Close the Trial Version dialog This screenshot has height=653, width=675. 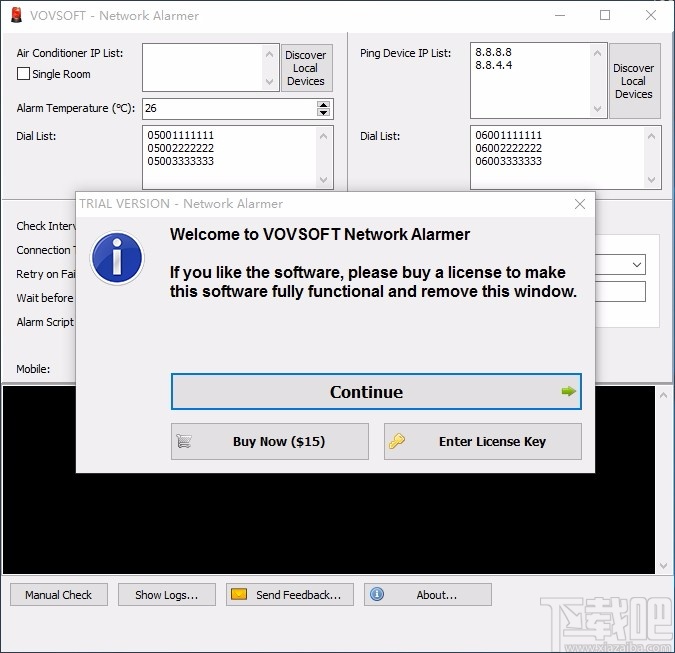(580, 204)
